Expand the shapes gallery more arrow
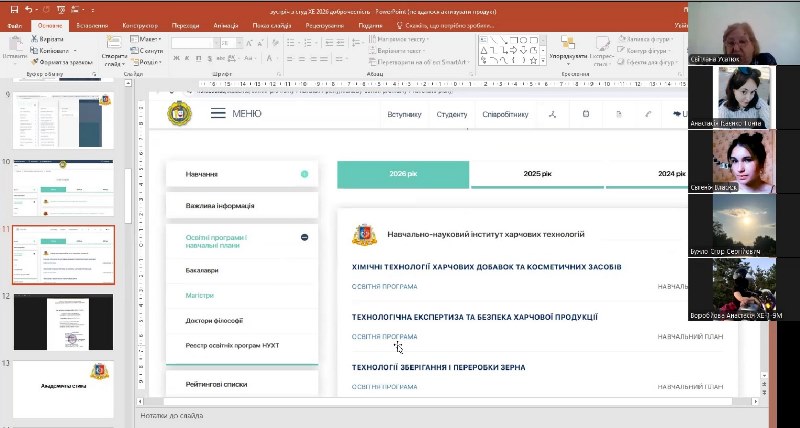The width and height of the screenshot is (800, 428). pyautogui.click(x=543, y=61)
